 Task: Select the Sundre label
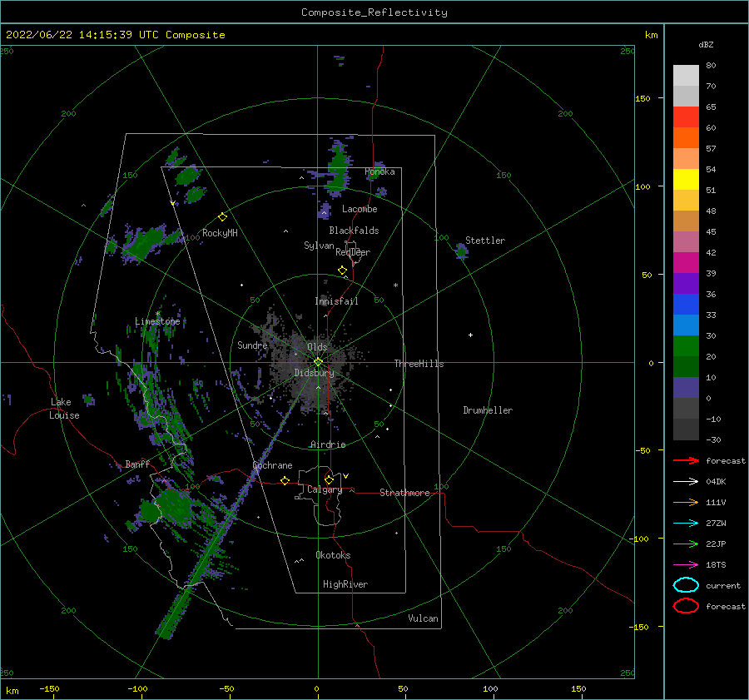pyautogui.click(x=252, y=345)
